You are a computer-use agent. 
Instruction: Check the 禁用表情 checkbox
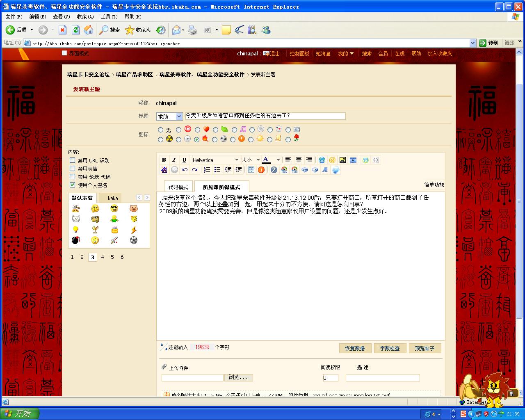[x=72, y=169]
